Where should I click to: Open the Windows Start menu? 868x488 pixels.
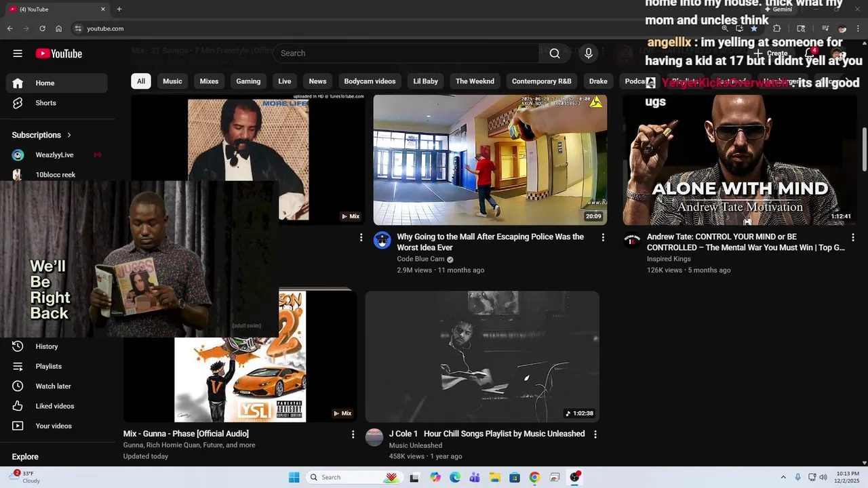pos(294,477)
